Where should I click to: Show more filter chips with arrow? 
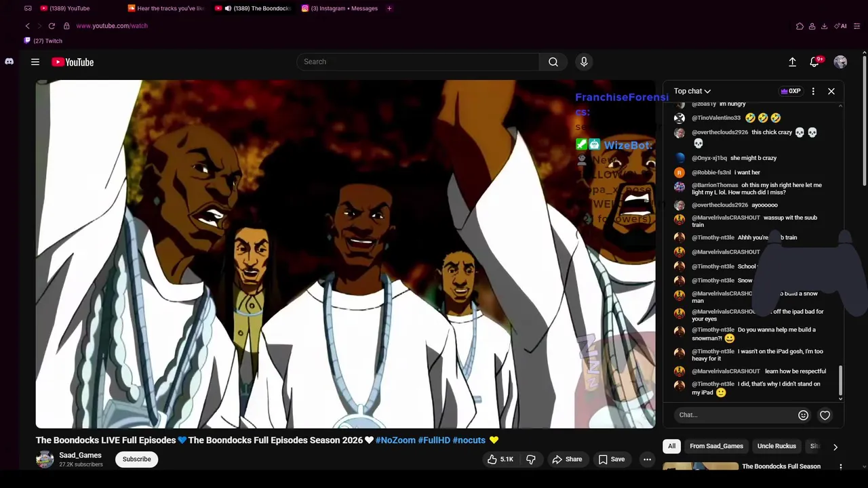coord(835,447)
